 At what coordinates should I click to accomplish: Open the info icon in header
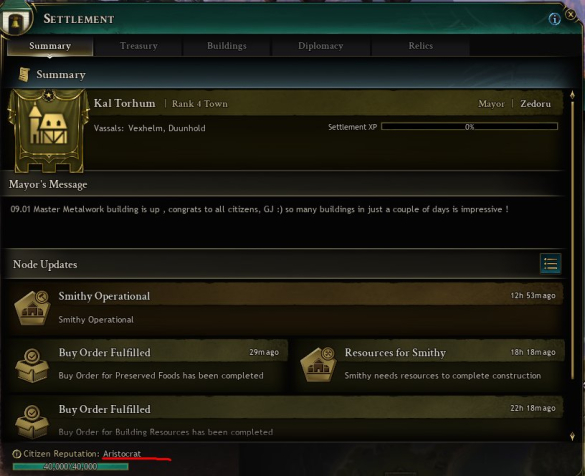pos(554,19)
